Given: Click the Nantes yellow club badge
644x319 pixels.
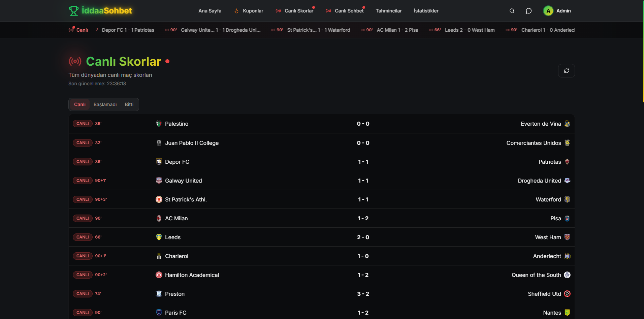Looking at the screenshot, I should 567,313.
